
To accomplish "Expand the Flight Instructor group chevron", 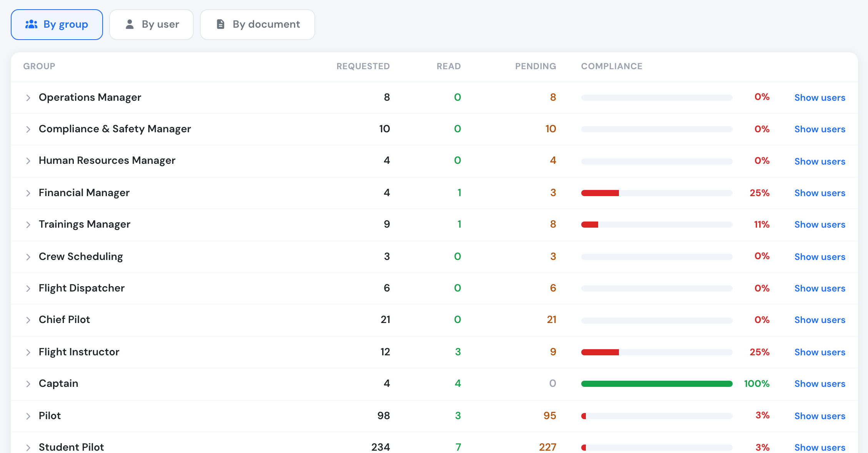I will pos(28,352).
